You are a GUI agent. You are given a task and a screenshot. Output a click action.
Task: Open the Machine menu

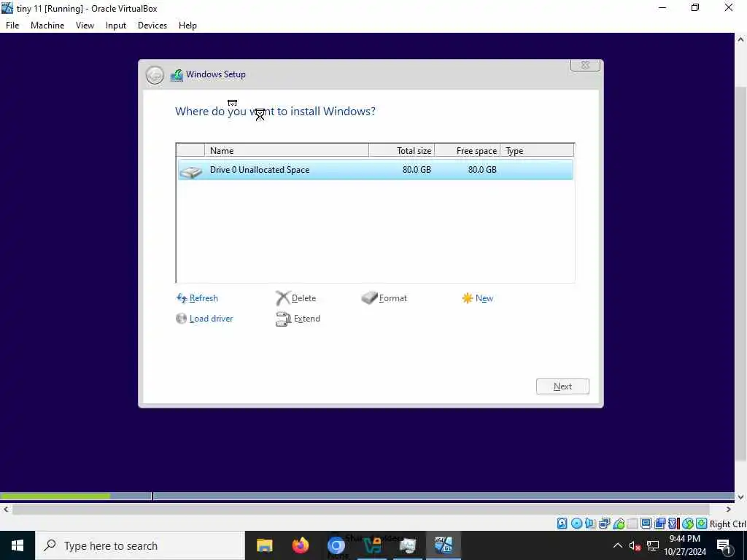point(47,26)
